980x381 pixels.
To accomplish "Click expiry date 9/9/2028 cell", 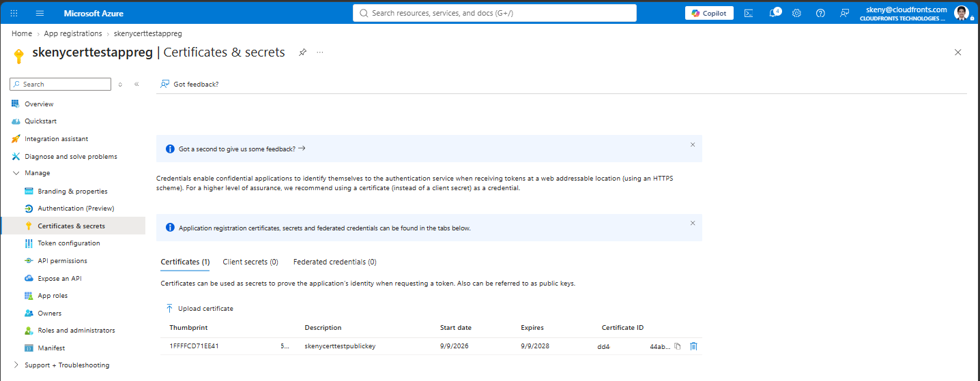I will click(535, 346).
